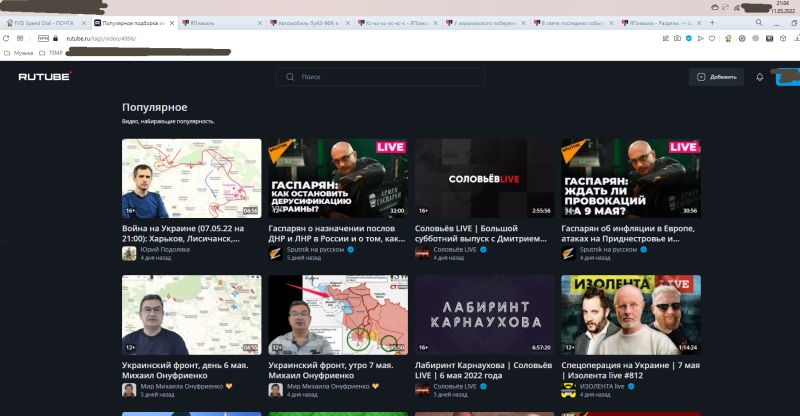Click the RUTUBE logo
800x416 pixels.
[45, 76]
